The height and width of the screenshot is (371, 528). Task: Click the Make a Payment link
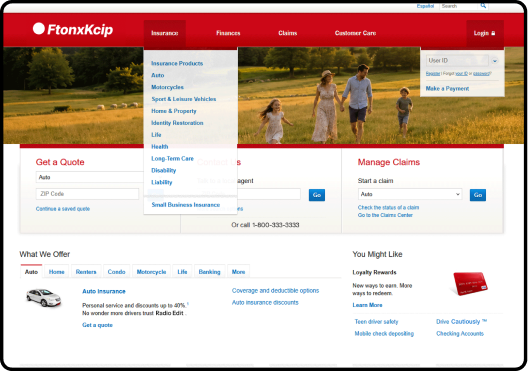pos(447,89)
